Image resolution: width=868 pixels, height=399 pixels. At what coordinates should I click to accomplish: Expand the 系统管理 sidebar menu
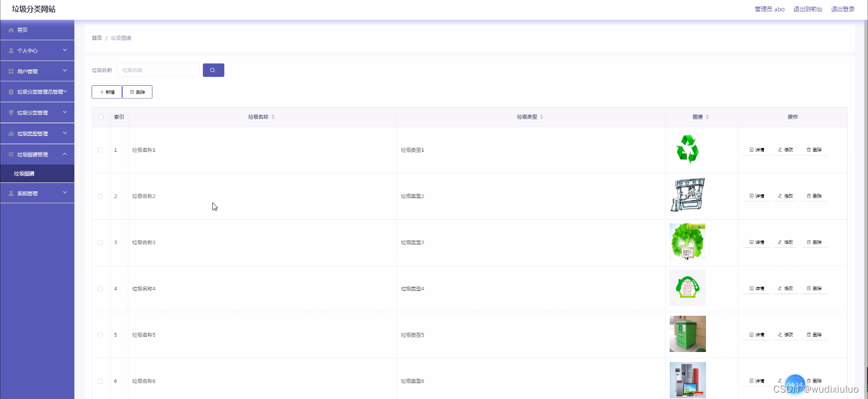coord(37,193)
